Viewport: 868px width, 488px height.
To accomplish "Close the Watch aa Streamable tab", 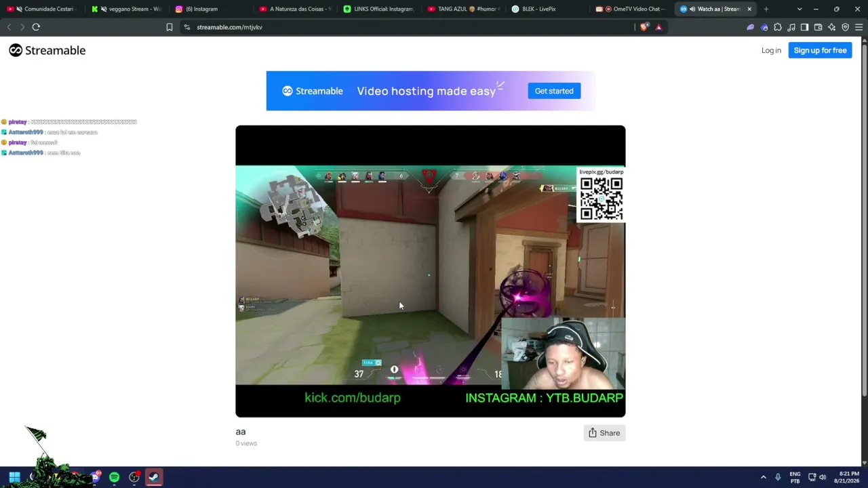I will coord(749,9).
